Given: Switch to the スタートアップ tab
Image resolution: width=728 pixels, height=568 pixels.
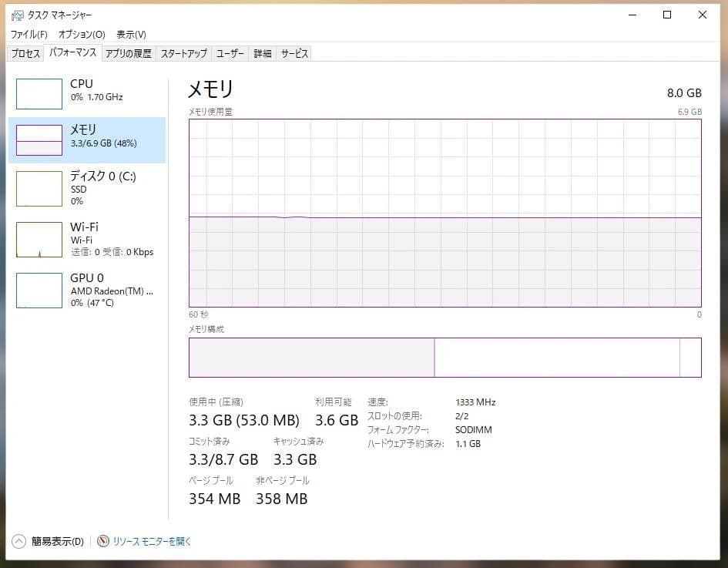Looking at the screenshot, I should (184, 53).
